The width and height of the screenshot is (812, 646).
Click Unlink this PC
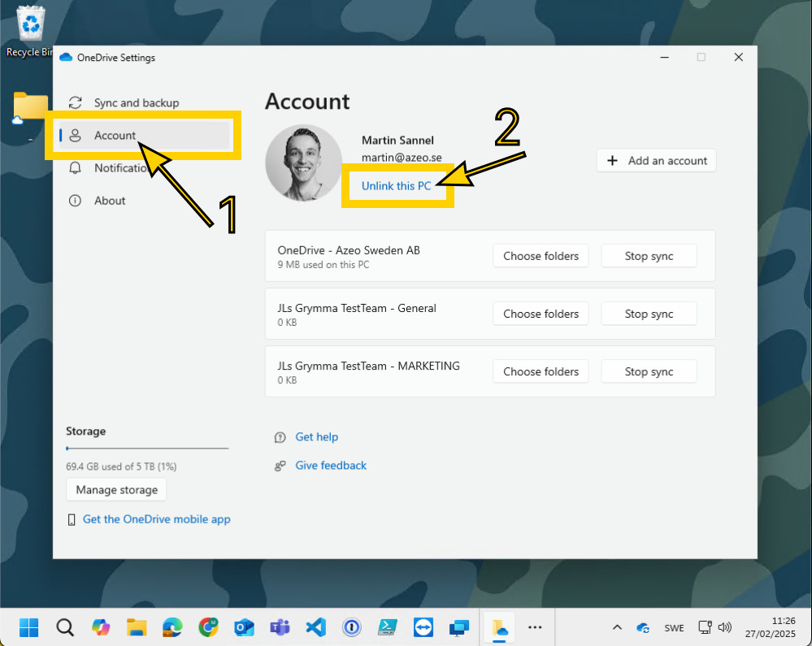pos(397,186)
